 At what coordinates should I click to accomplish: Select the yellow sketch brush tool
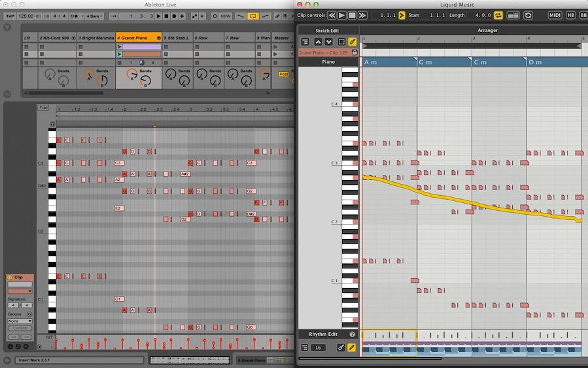point(352,42)
